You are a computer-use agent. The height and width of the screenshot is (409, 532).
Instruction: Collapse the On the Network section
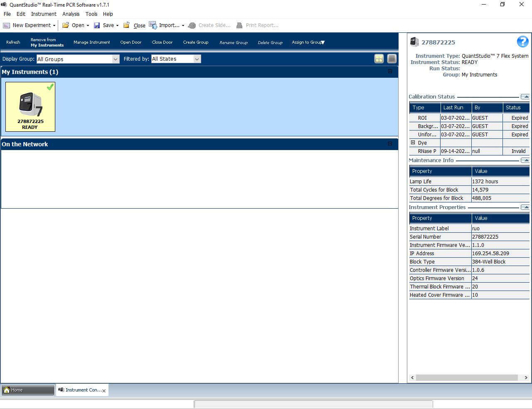[x=390, y=144]
